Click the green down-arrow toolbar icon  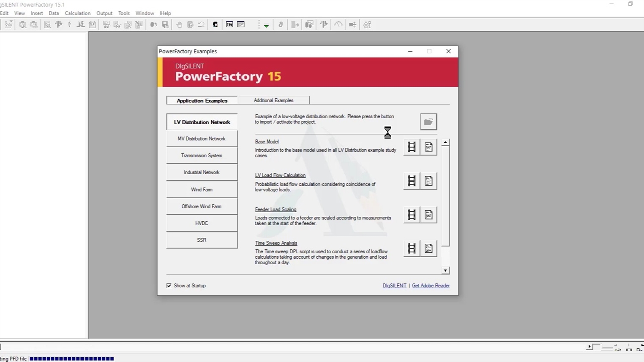pyautogui.click(x=266, y=25)
